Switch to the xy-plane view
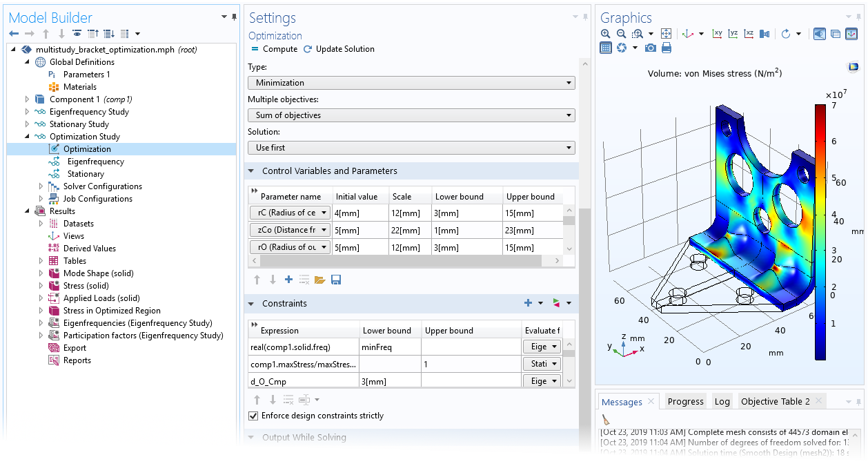Viewport: 868px width, 475px height. 717,34
